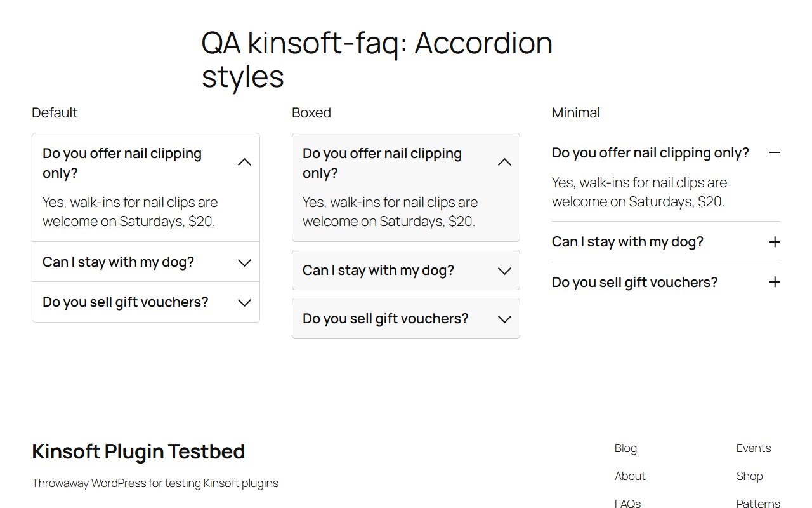Expand Boxed 'Do you sell gift vouchers?' question
Viewport: 812px width, 508px height.
click(406, 318)
